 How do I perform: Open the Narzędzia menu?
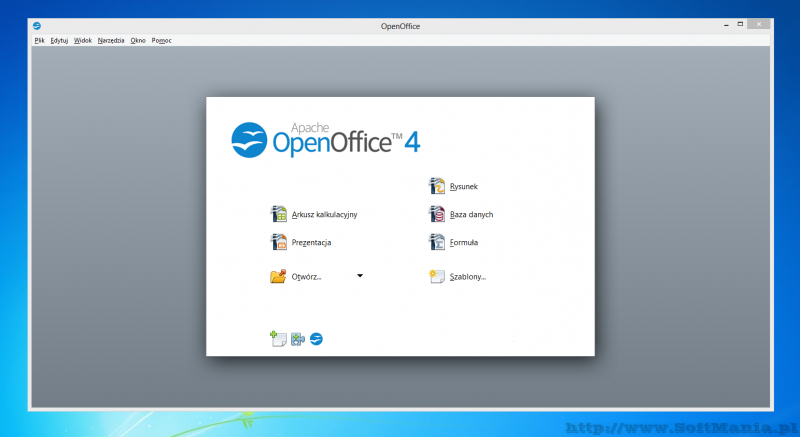tap(111, 40)
